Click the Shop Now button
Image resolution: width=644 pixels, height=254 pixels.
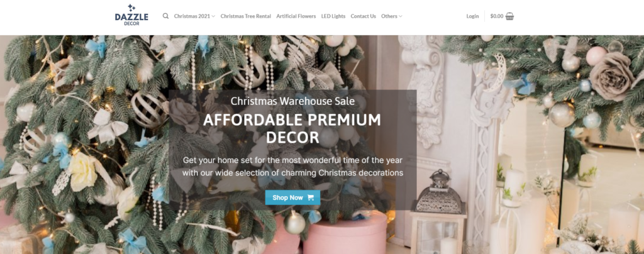click(x=292, y=197)
